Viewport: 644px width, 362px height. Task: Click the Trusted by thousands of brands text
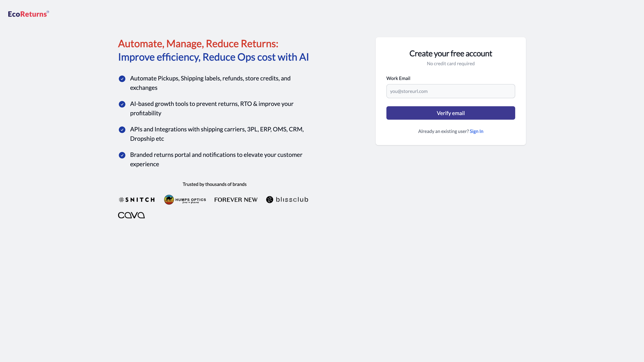pos(214,184)
